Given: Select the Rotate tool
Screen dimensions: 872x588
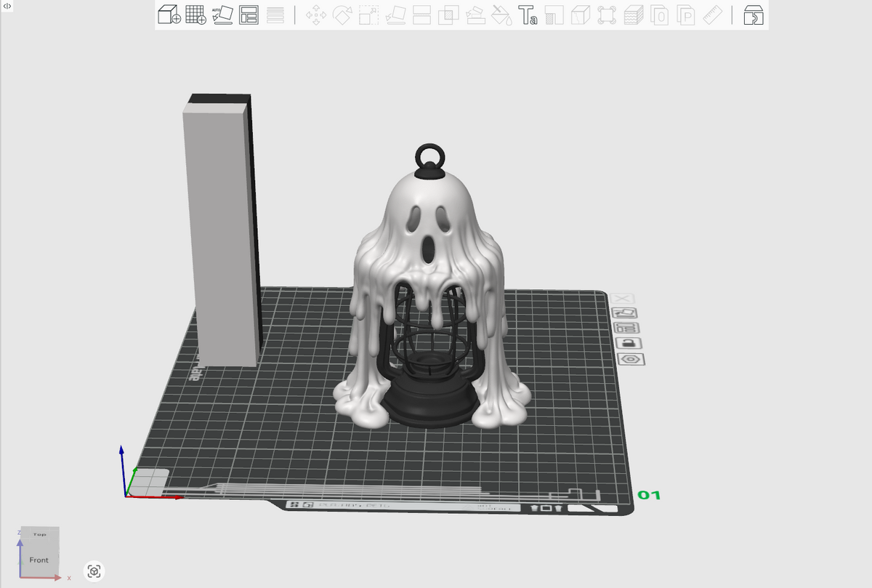Looking at the screenshot, I should click(x=342, y=15).
